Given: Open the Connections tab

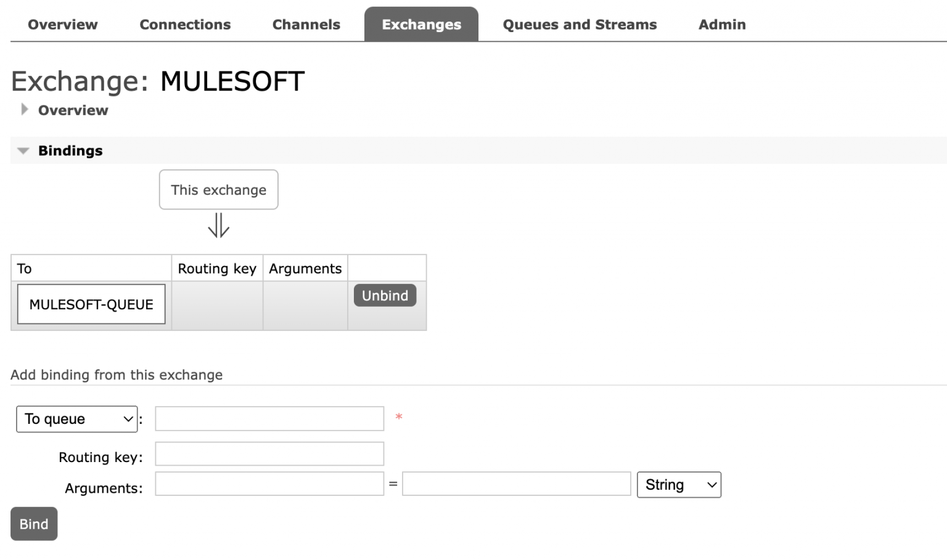Looking at the screenshot, I should pos(185,24).
